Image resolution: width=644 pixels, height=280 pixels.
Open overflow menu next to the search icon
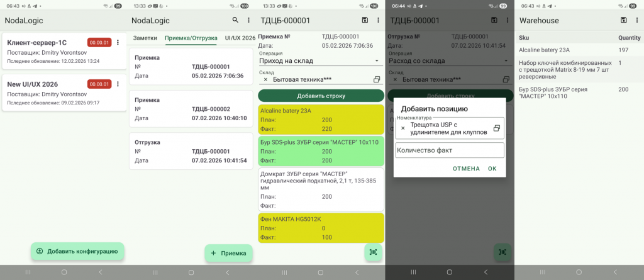point(248,20)
